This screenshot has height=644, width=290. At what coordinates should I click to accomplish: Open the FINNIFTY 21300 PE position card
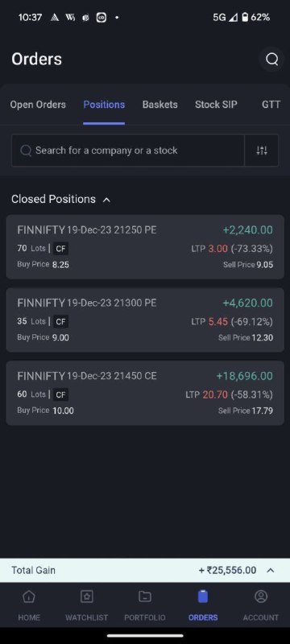pyautogui.click(x=145, y=320)
